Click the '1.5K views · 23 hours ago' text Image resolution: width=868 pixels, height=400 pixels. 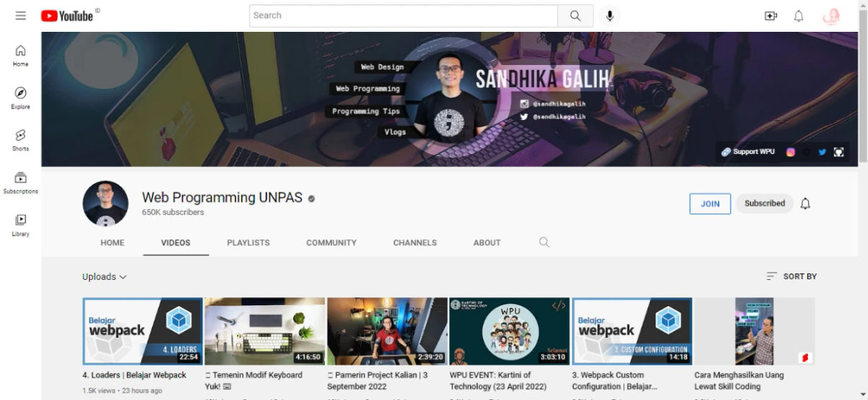pyautogui.click(x=122, y=391)
